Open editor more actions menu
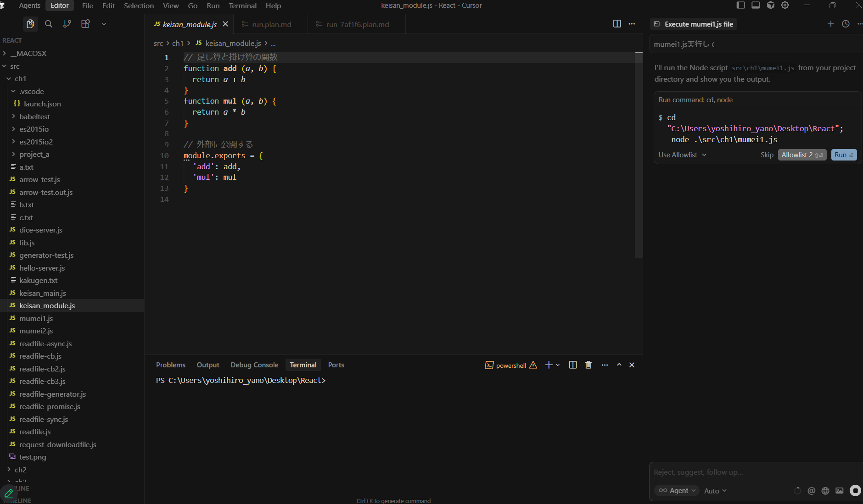The height and width of the screenshot is (504, 863). pos(632,23)
